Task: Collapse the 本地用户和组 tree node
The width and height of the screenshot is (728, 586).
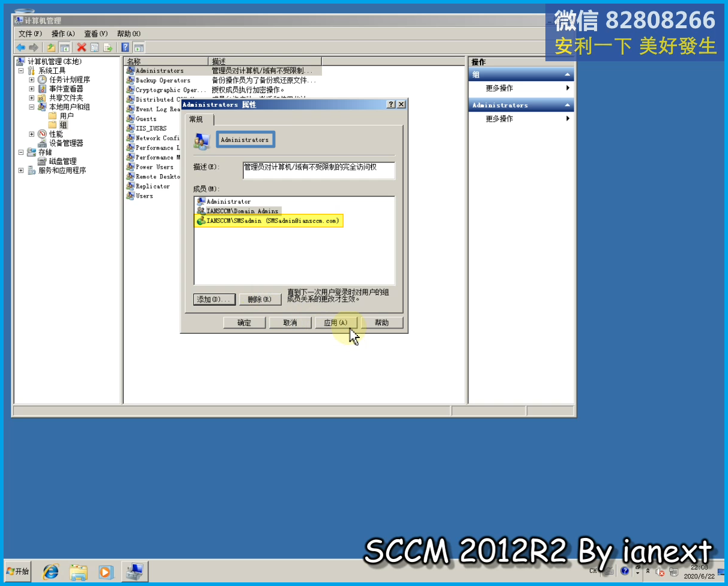Action: pyautogui.click(x=32, y=107)
